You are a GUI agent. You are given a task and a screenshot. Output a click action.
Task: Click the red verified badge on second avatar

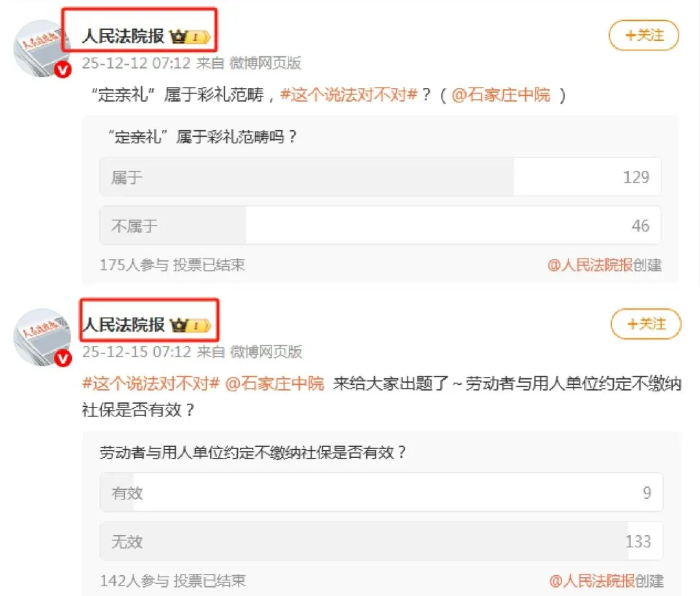coord(62,358)
